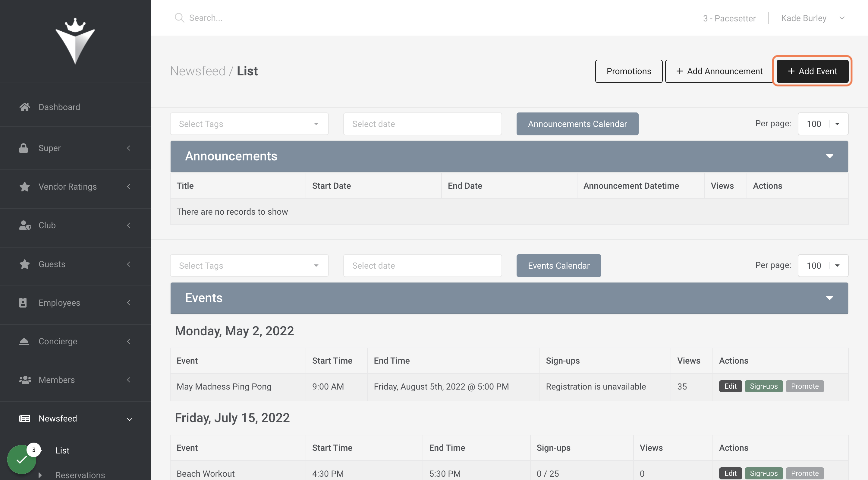Promote the May Madness Ping Pong event
Image resolution: width=868 pixels, height=480 pixels.
pos(805,386)
